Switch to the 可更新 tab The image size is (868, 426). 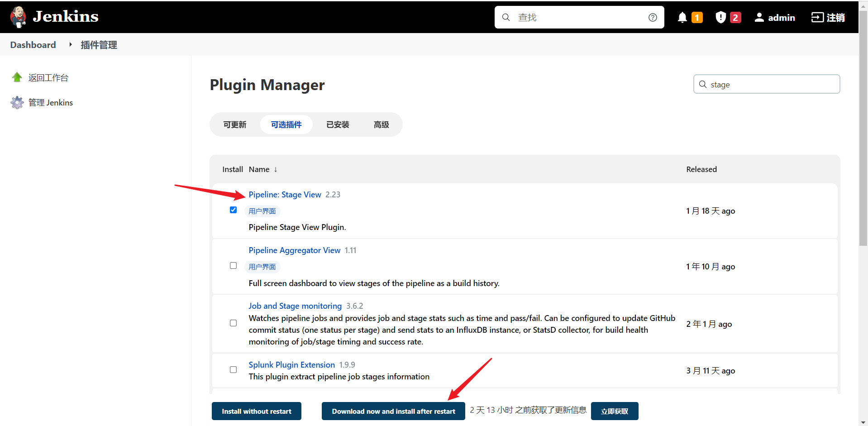(234, 124)
